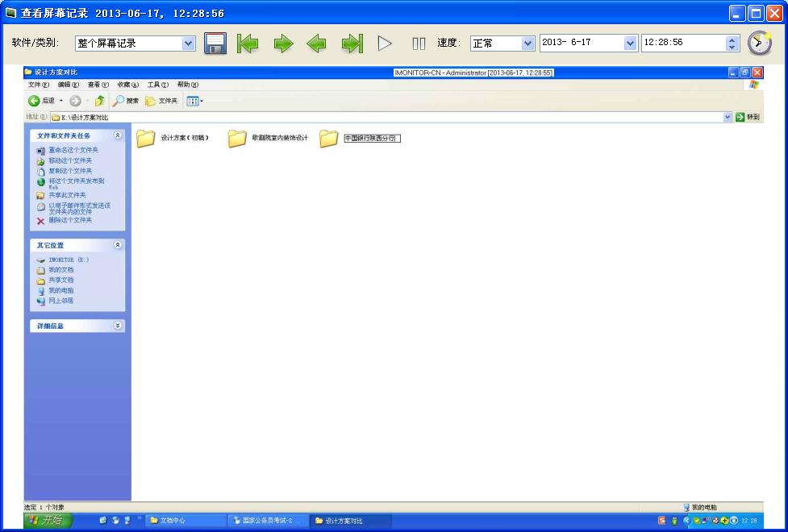The height and width of the screenshot is (532, 788).
Task: Increase time using the stepper up arrow
Action: 732,39
